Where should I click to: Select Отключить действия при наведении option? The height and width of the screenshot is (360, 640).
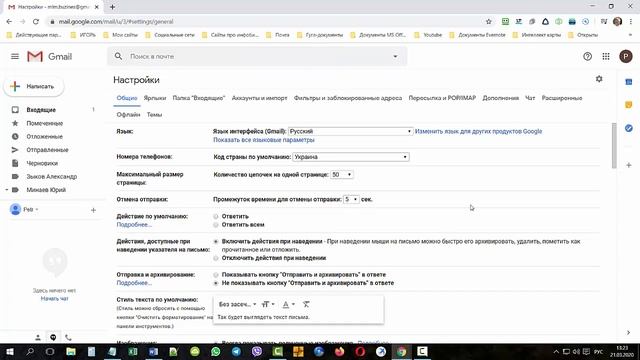pyautogui.click(x=216, y=258)
